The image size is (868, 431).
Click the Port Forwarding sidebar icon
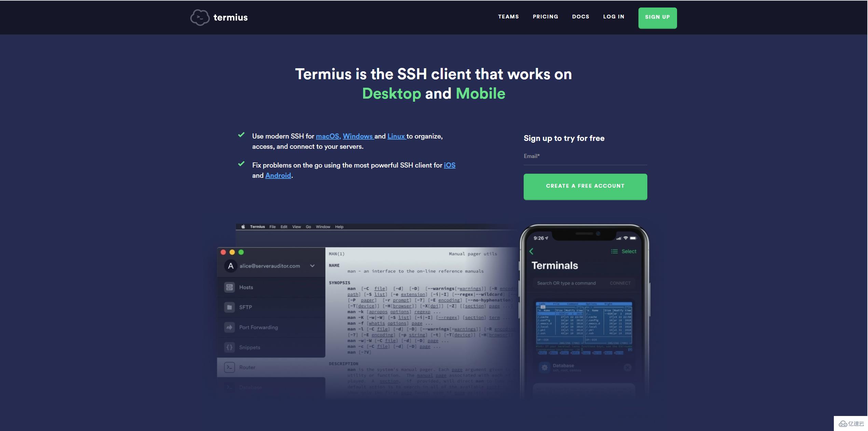(229, 327)
